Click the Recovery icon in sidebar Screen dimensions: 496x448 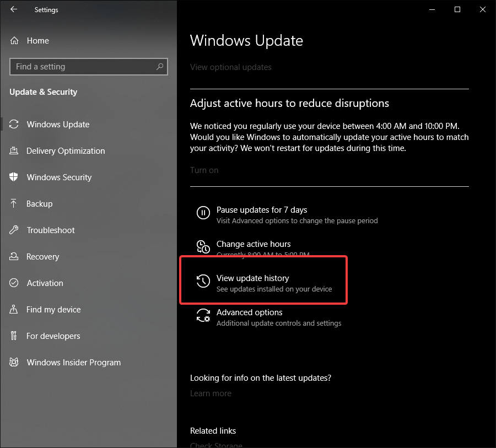[x=14, y=256]
